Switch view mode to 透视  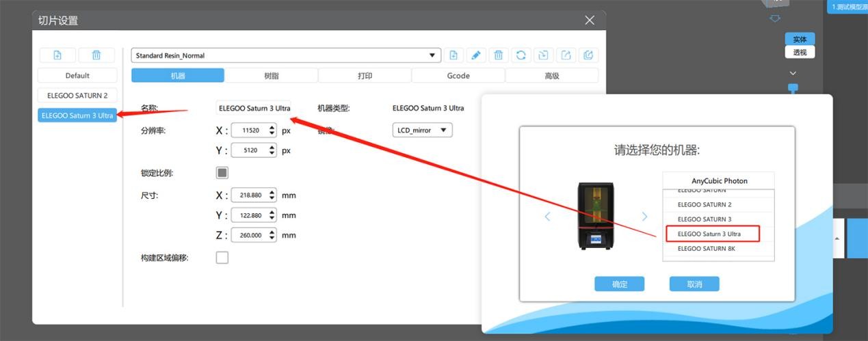click(x=800, y=53)
